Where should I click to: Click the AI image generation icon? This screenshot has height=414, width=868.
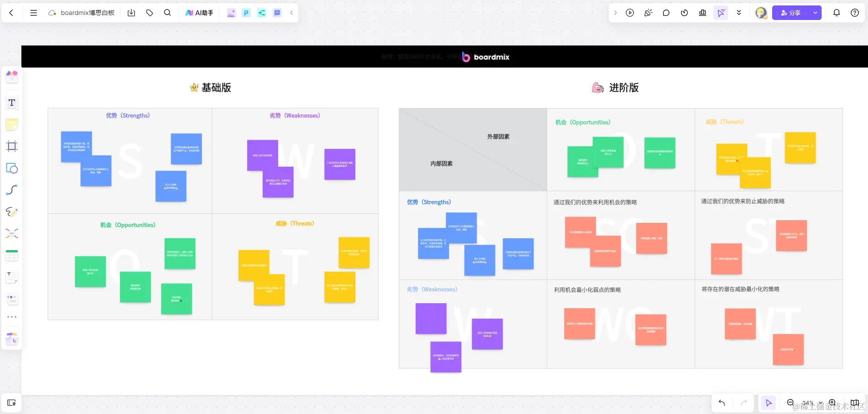click(231, 13)
